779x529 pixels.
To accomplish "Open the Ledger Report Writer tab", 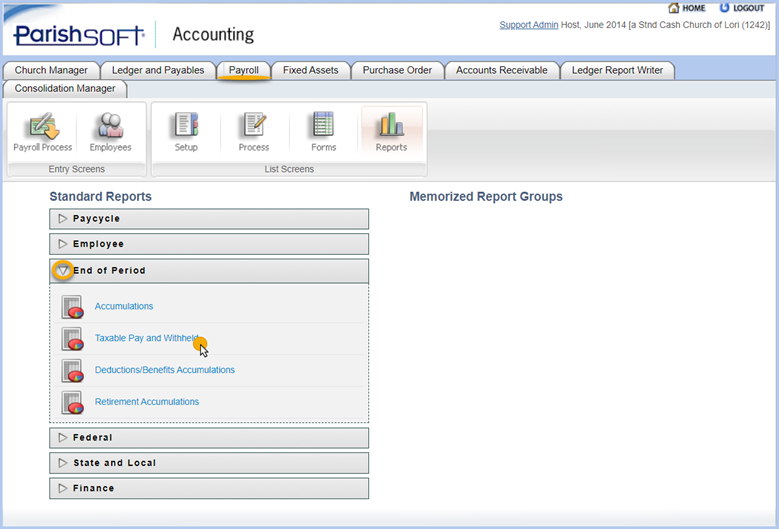I will [x=617, y=71].
